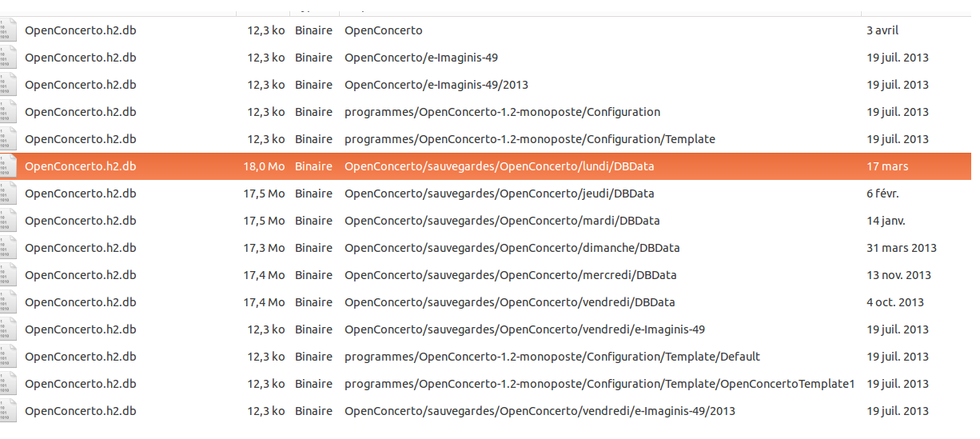
Task: Click 'Binaire' in the OpenConcertoTemplate1 row
Action: (x=313, y=384)
